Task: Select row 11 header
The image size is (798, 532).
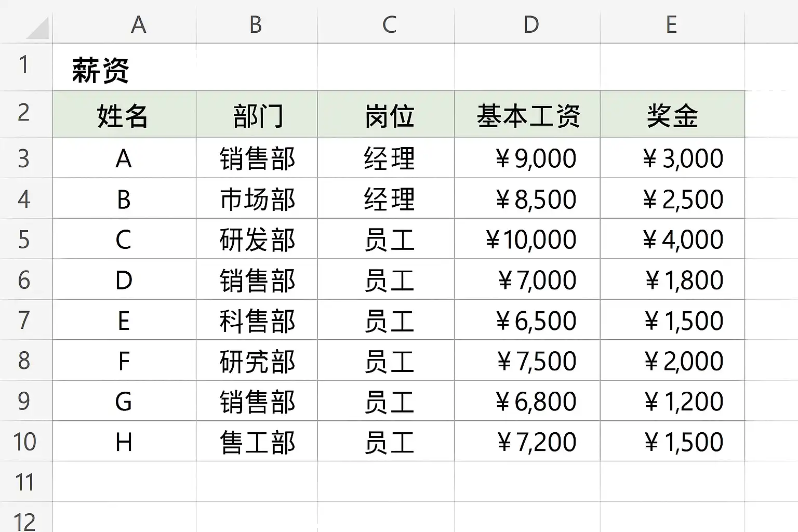Action: pos(24,482)
